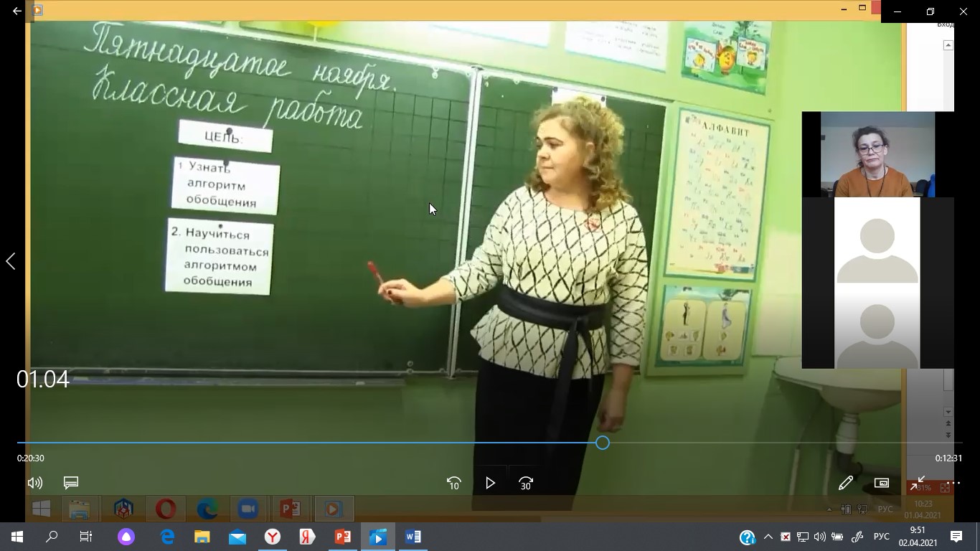Switch to mini player view
This screenshot has height=551, width=980.
[882, 483]
